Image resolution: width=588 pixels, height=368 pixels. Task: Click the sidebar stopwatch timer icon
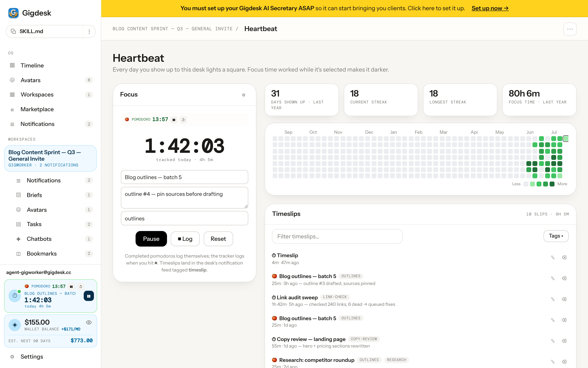(x=15, y=296)
